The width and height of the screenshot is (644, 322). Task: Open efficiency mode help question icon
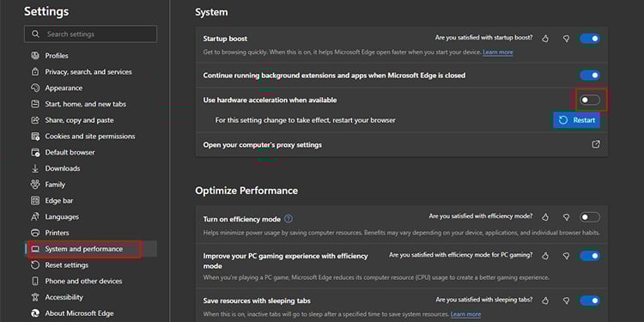pos(289,218)
